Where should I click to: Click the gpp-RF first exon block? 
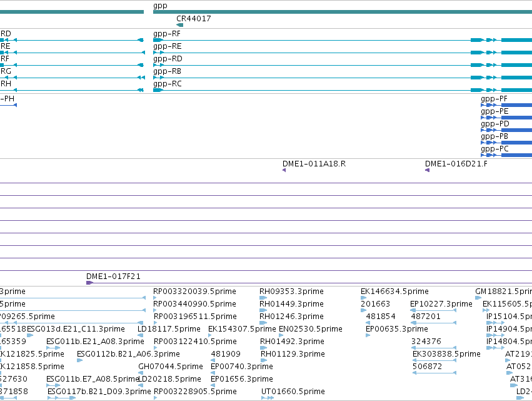tap(158, 40)
